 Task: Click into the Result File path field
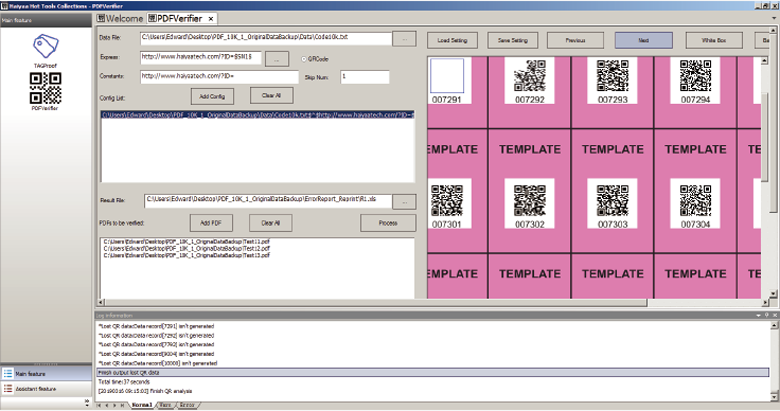point(268,201)
